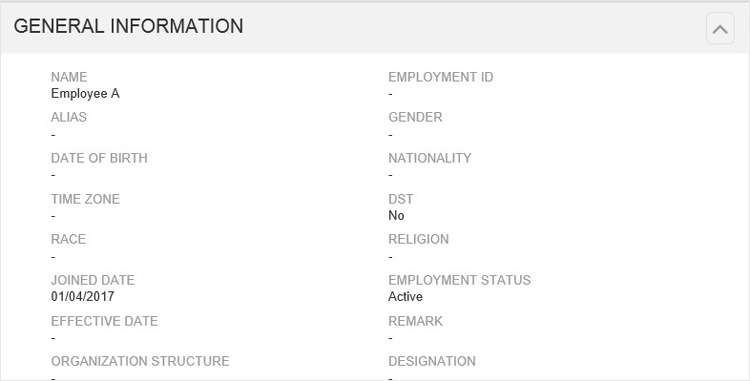Click the Active employment status value
750x381 pixels.
pos(405,296)
